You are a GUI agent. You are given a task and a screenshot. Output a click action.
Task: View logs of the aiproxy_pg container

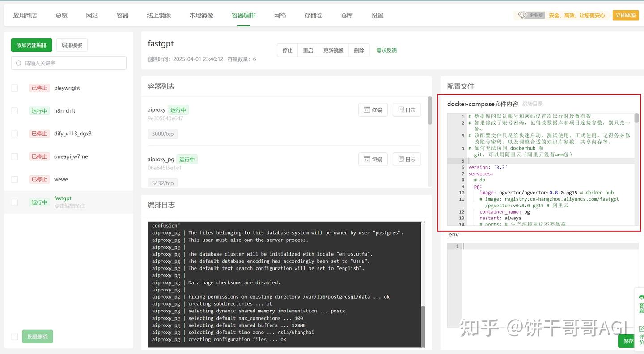click(x=406, y=159)
